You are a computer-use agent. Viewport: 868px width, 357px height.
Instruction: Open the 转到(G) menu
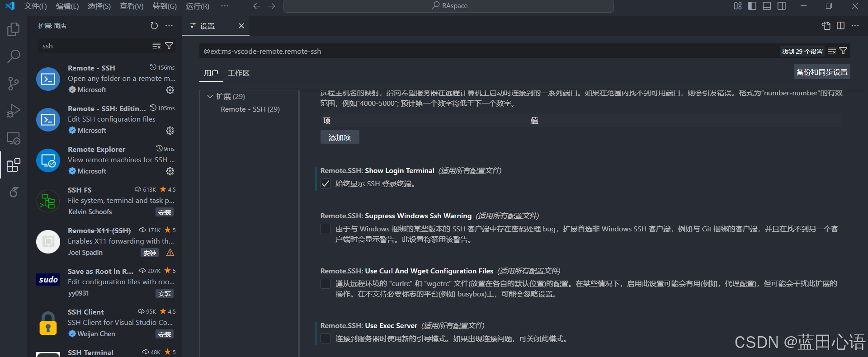165,6
